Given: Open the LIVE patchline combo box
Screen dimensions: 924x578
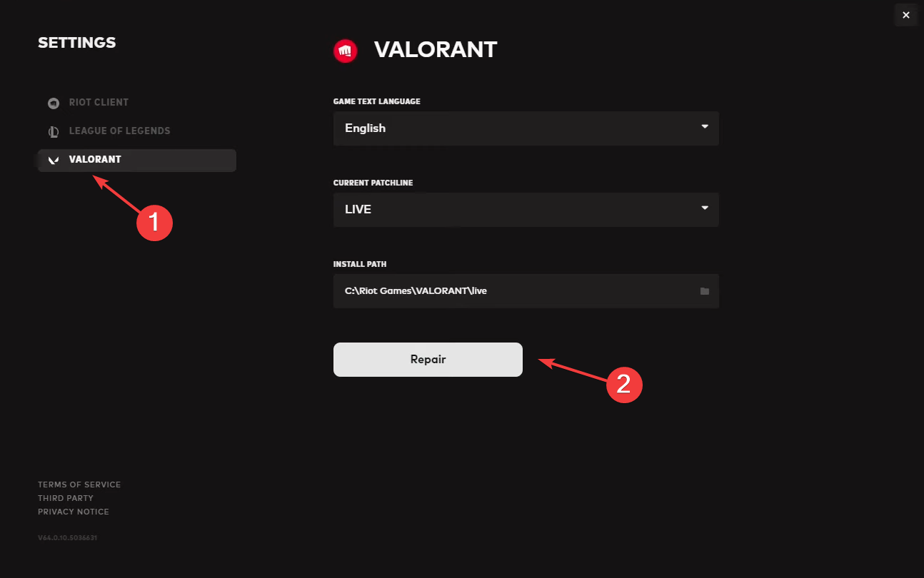Looking at the screenshot, I should point(526,210).
